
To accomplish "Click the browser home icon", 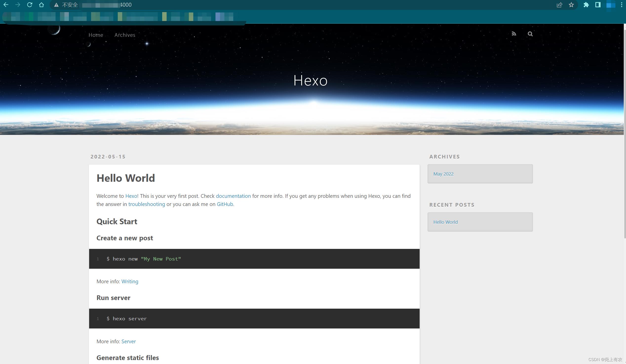I will point(41,5).
